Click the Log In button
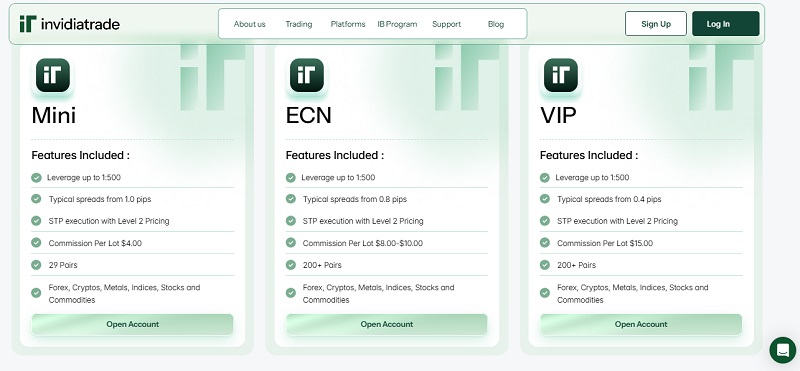This screenshot has width=800, height=371. tap(726, 23)
